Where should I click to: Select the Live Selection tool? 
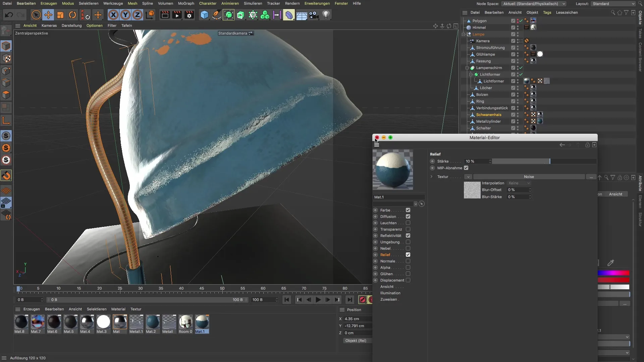[36, 15]
